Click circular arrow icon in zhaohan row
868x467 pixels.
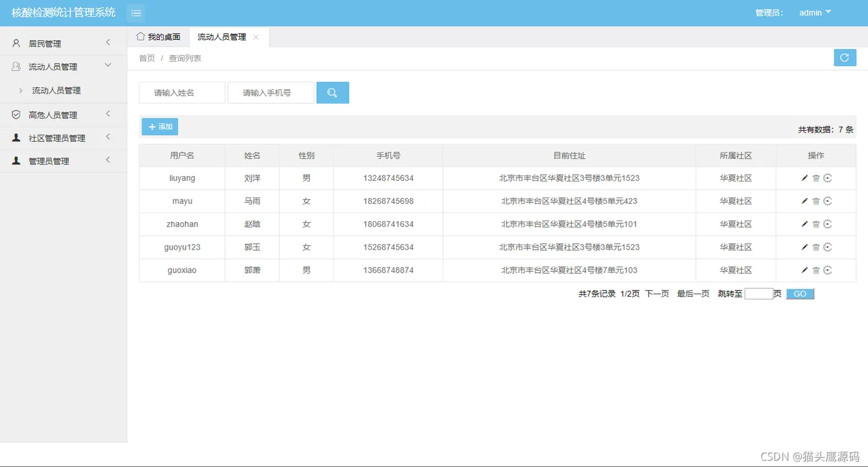click(828, 224)
